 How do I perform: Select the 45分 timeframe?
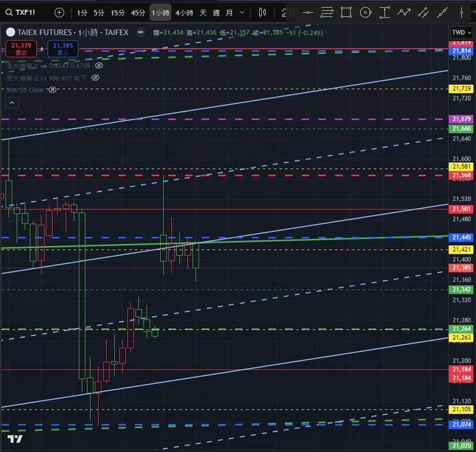[138, 13]
